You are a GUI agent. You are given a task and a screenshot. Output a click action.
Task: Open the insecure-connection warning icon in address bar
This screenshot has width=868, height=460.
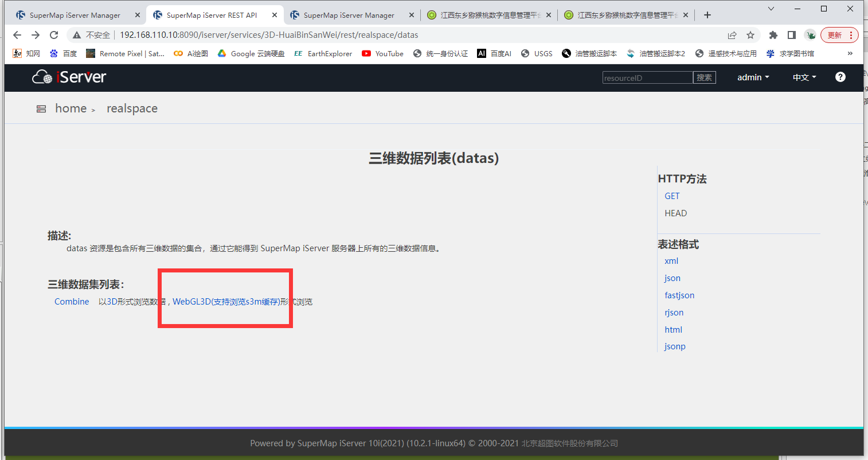76,35
